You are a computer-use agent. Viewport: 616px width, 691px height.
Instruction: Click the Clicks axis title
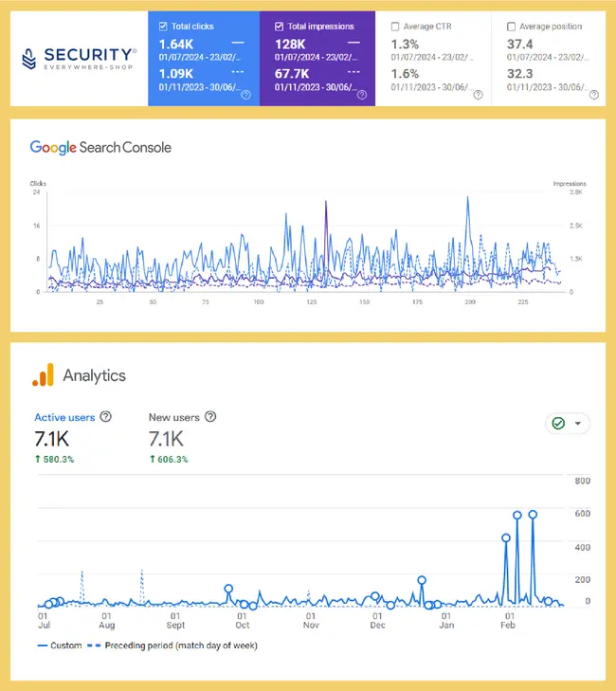(38, 183)
